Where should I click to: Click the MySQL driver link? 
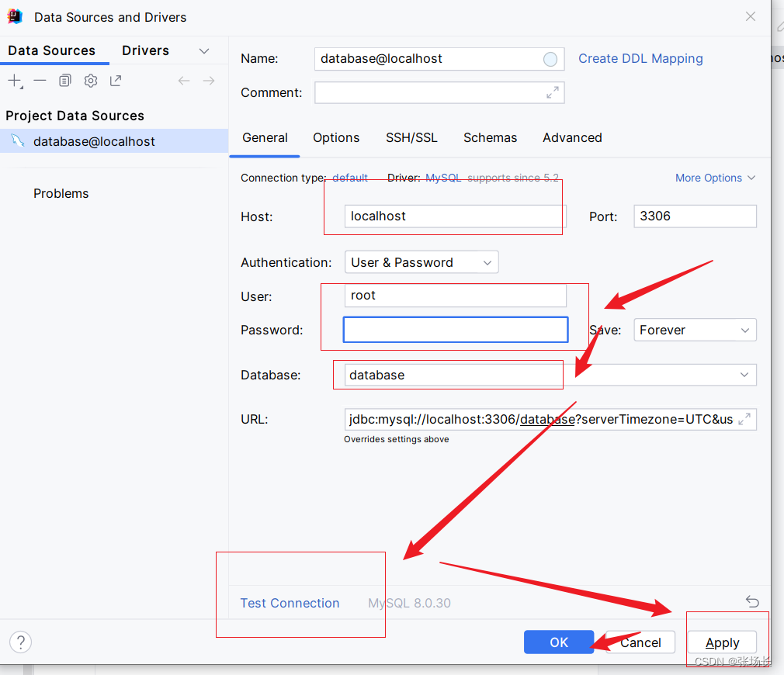pos(443,178)
